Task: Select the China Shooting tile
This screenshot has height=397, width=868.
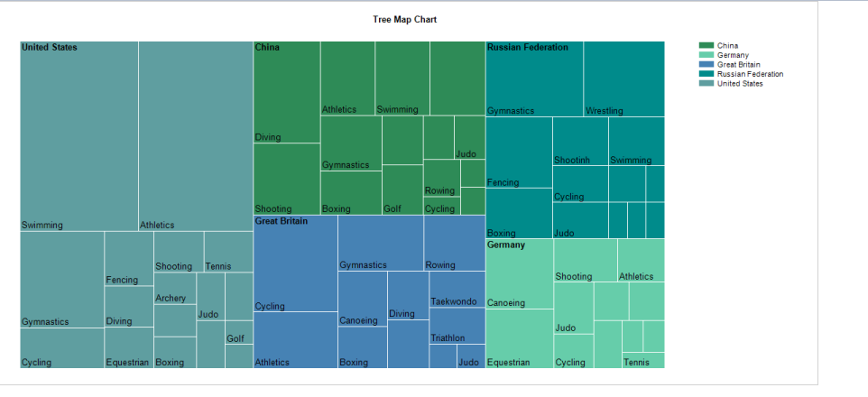Action: (286, 179)
